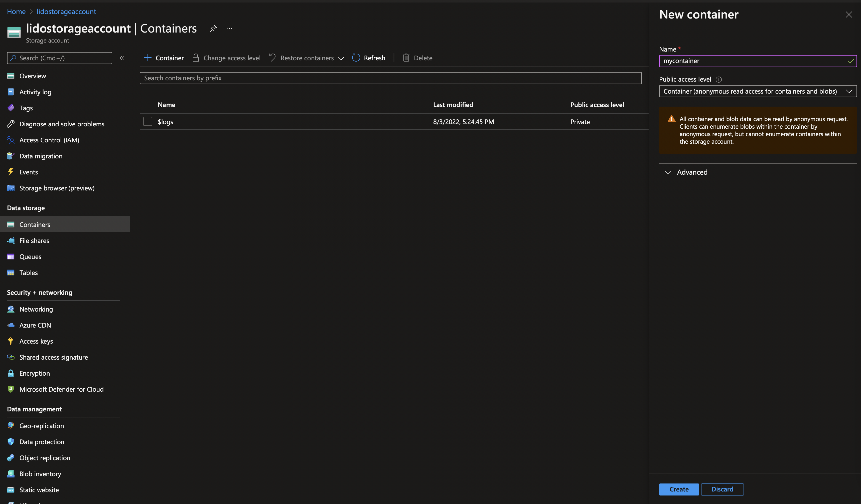Open the Queues menu item
The height and width of the screenshot is (504, 861).
[x=65, y=257]
